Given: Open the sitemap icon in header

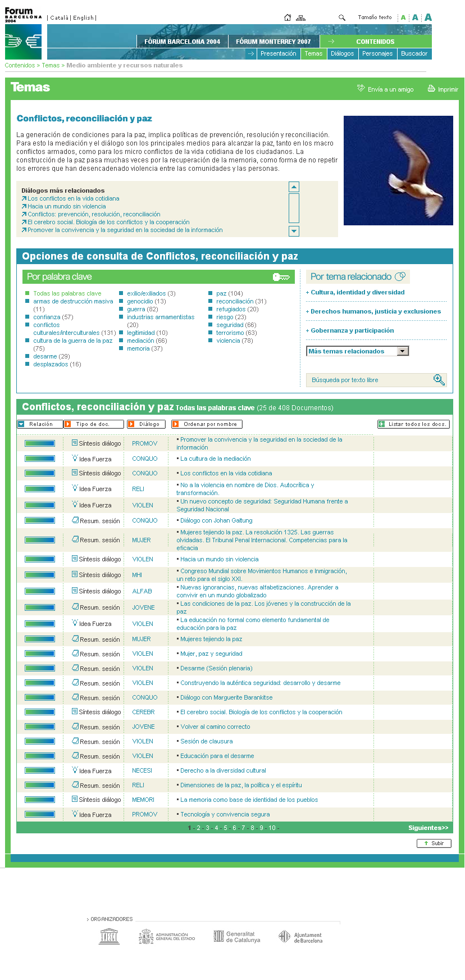Looking at the screenshot, I should click(301, 17).
